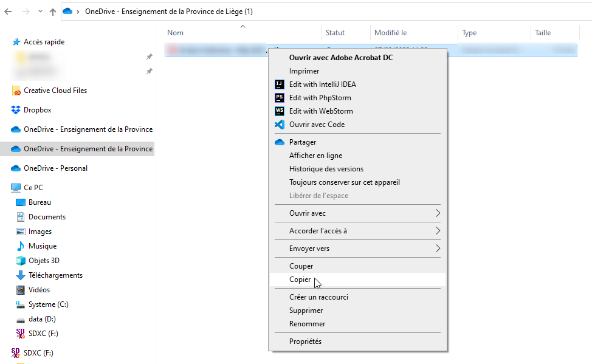Click the Téléchargements download arrow icon
The image size is (592, 364).
21,275
